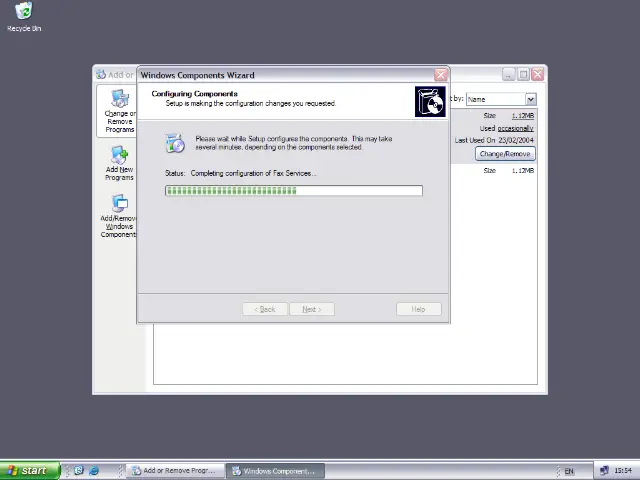Click the Next button in wizard

point(312,309)
